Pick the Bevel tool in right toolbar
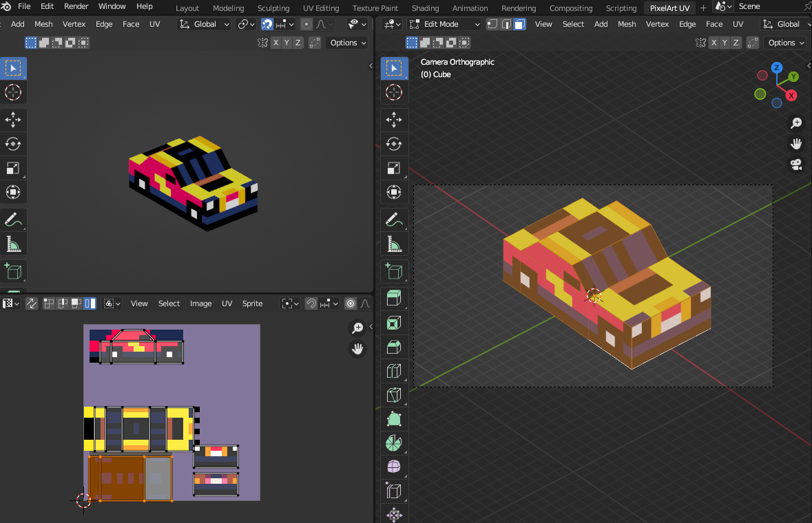 tap(394, 347)
